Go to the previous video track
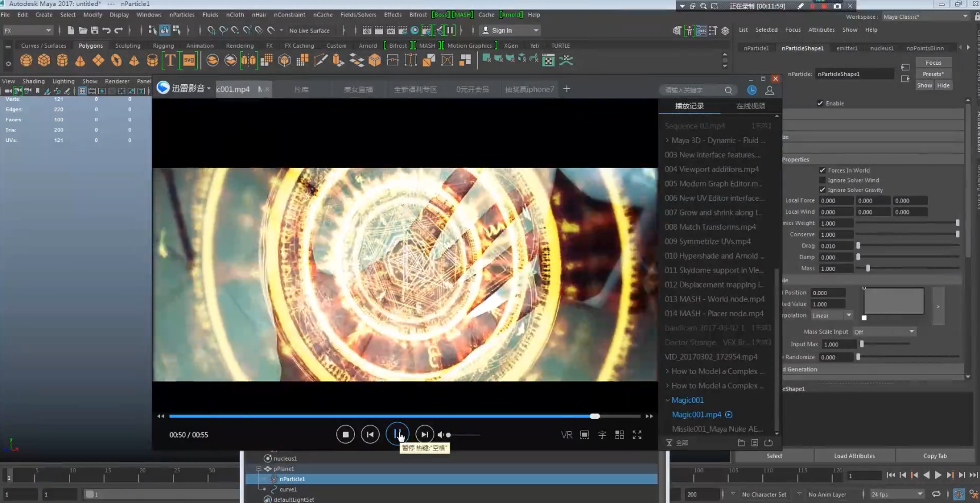980x503 pixels. (x=370, y=435)
